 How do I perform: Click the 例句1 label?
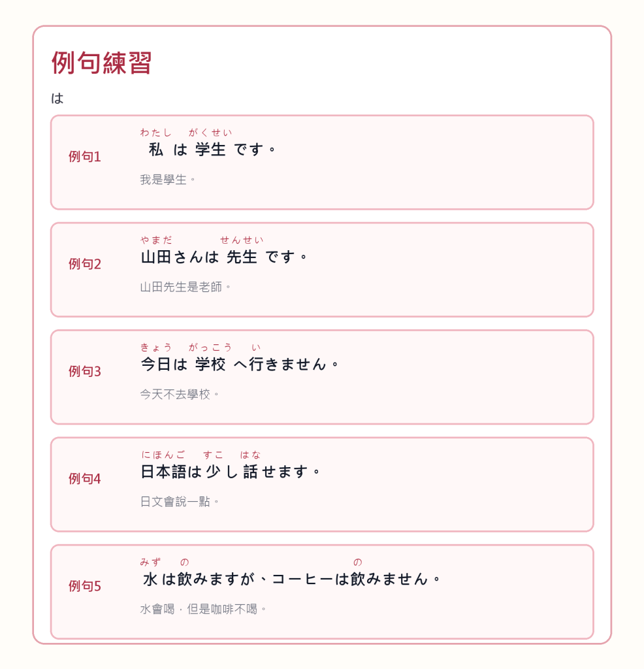(x=85, y=157)
